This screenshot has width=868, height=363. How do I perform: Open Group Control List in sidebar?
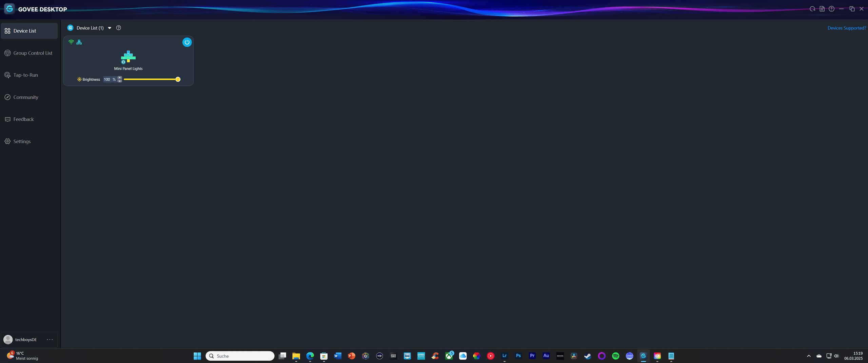29,53
